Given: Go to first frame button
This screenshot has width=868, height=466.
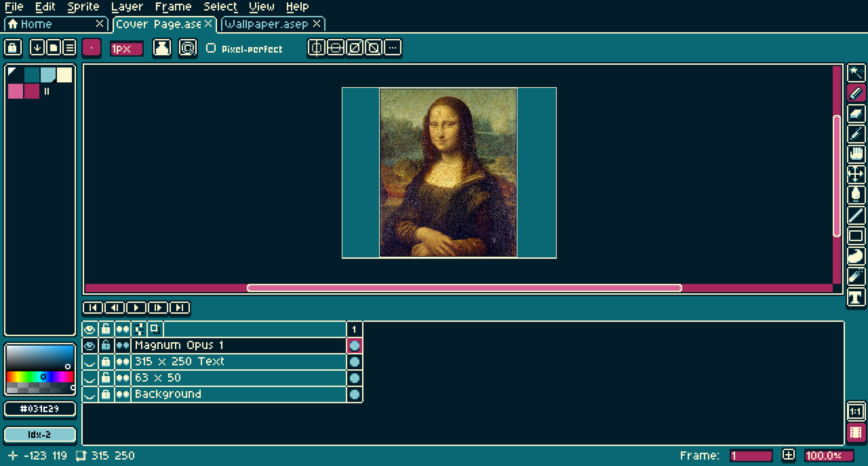Looking at the screenshot, I should point(93,308).
